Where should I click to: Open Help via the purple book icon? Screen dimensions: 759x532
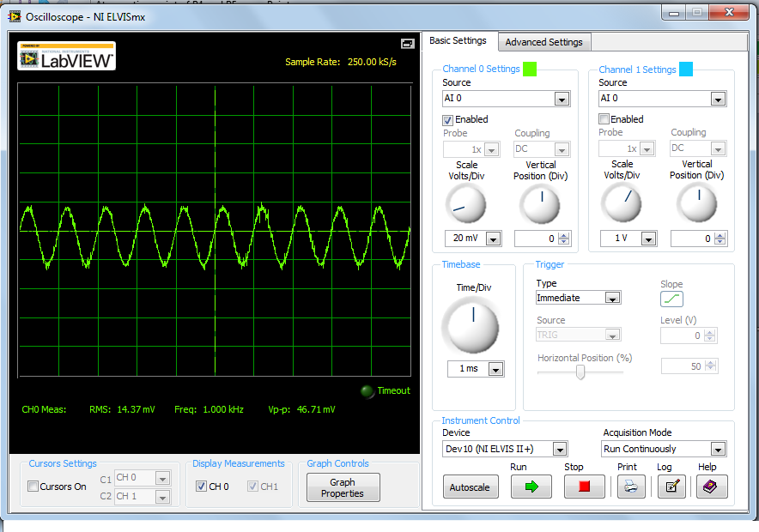(712, 487)
